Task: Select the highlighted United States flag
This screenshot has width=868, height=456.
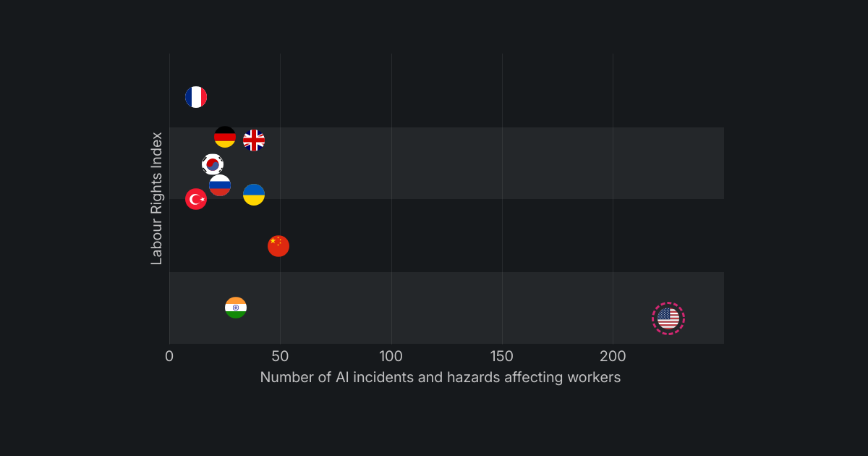Action: point(668,318)
